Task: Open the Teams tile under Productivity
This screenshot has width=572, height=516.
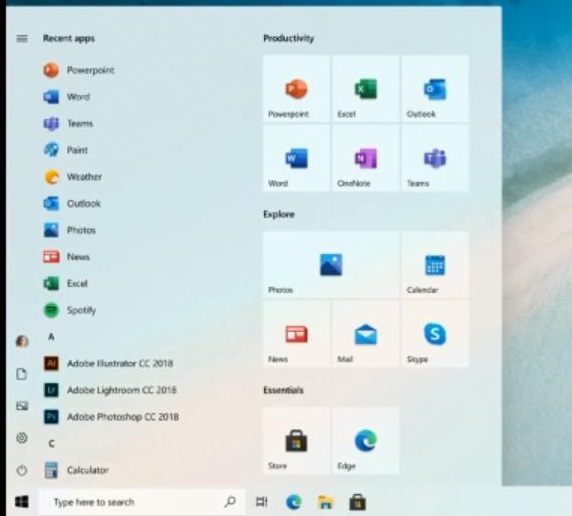Action: click(x=435, y=158)
